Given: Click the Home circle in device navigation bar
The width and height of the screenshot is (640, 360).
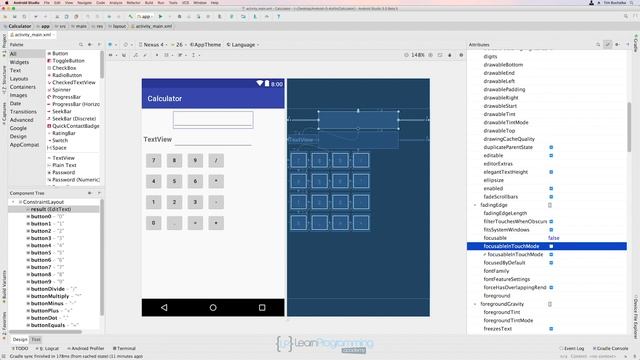Looking at the screenshot, I should click(x=213, y=307).
